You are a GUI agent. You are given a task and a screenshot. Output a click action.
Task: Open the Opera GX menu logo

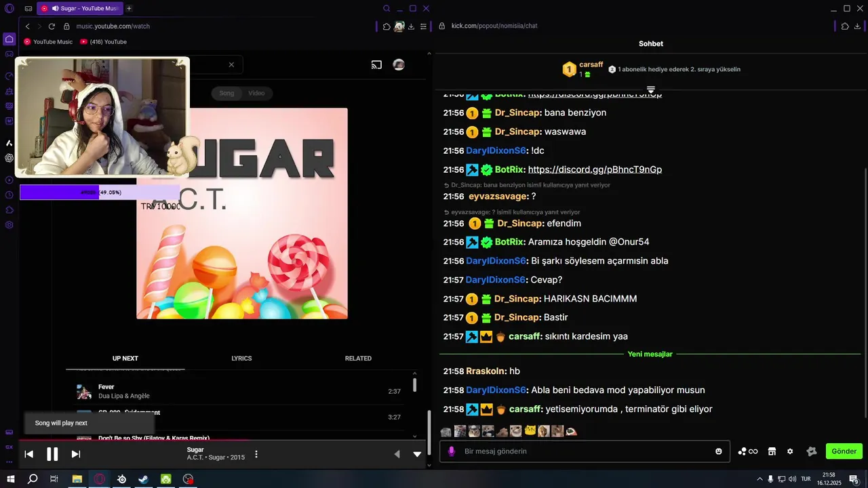point(9,8)
